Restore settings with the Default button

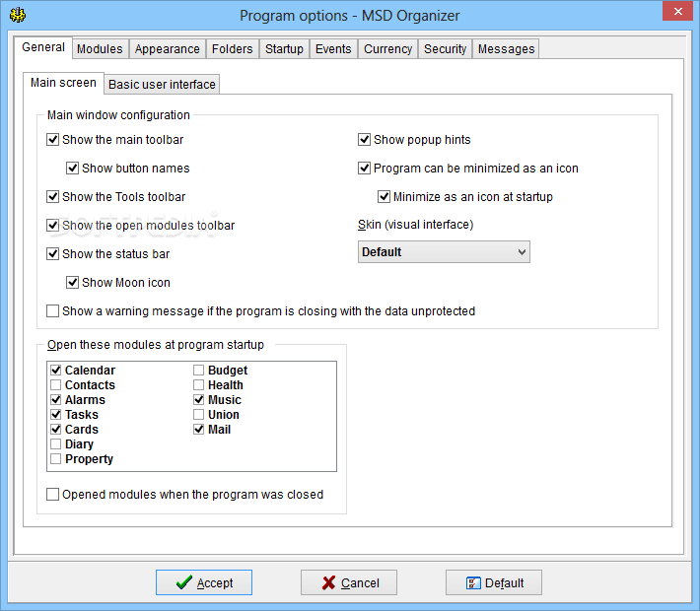click(494, 582)
